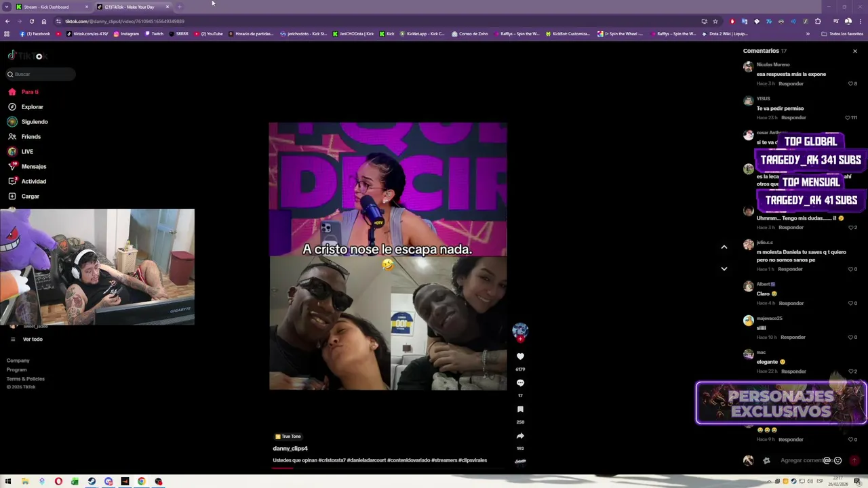The height and width of the screenshot is (488, 868).
Task: Open the Dota 2 Wiki bookmark
Action: click(725, 33)
